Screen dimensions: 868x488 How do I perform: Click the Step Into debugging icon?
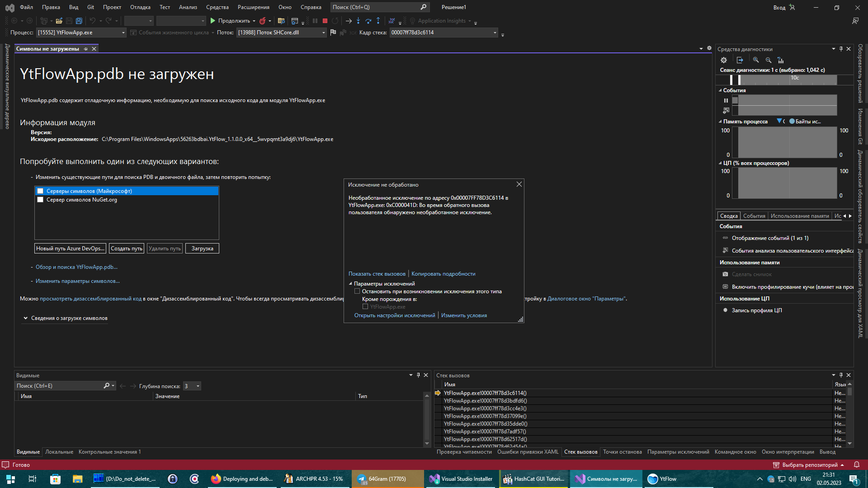(359, 21)
